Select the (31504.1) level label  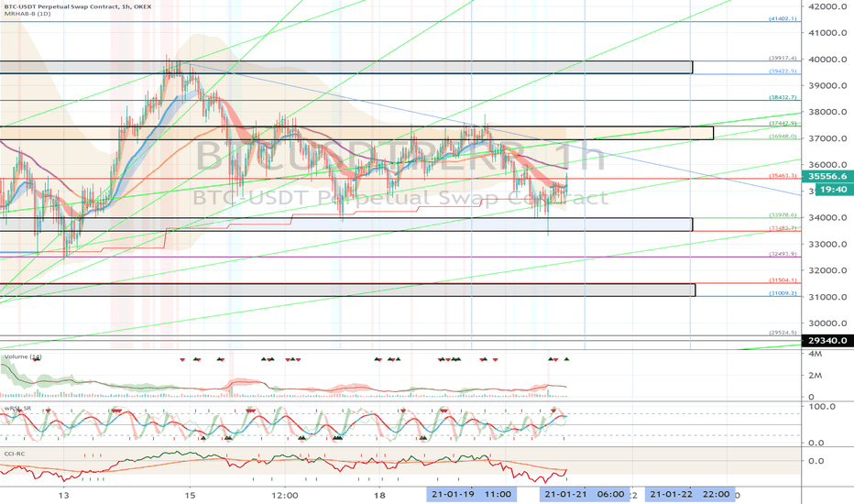coord(783,280)
